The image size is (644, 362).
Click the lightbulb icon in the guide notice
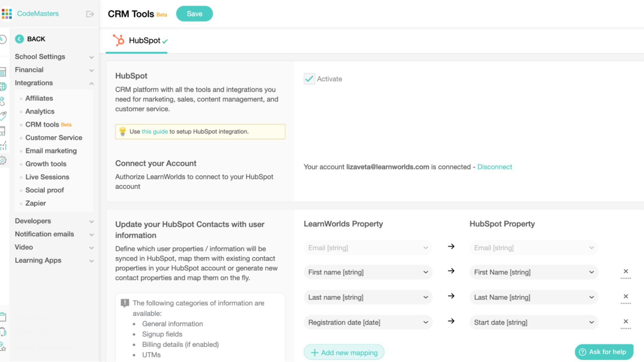[122, 132]
